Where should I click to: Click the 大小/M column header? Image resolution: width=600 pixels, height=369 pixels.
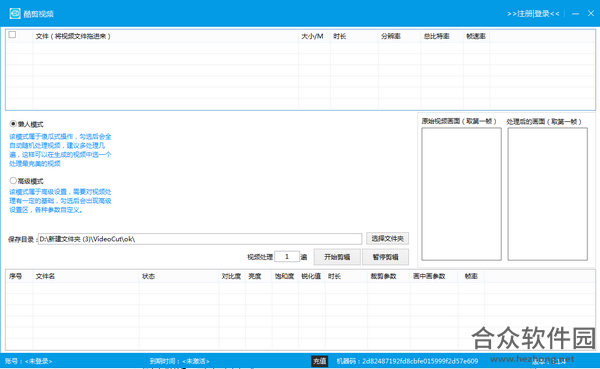tap(315, 36)
